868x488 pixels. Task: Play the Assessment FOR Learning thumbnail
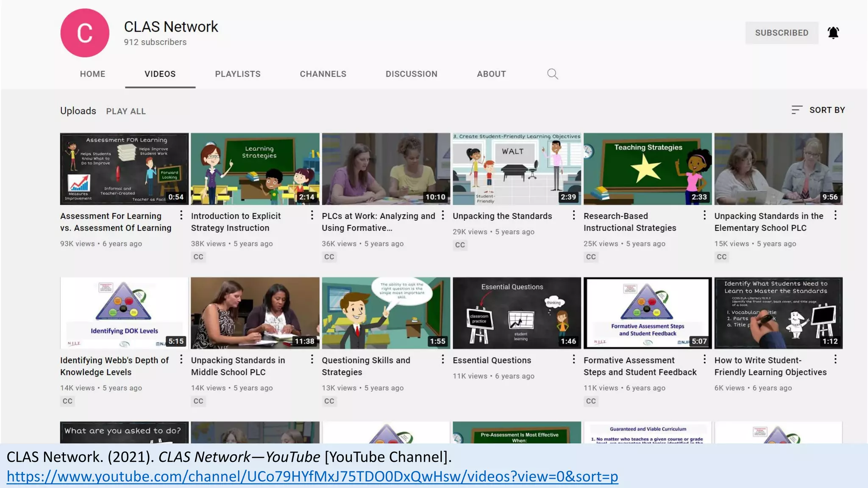point(124,169)
